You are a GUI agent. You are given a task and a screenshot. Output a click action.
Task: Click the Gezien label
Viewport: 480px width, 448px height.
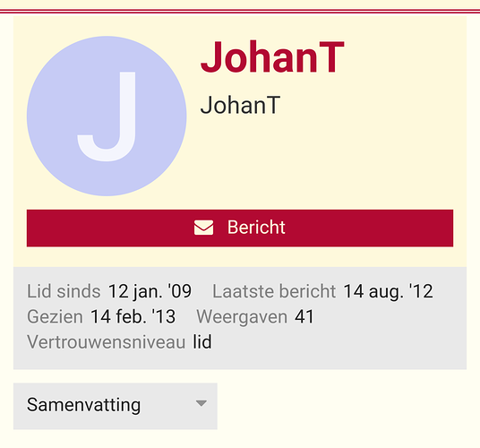click(x=56, y=316)
